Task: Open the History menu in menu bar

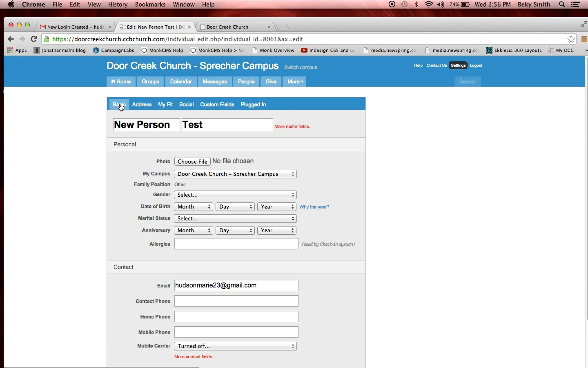Action: (118, 4)
